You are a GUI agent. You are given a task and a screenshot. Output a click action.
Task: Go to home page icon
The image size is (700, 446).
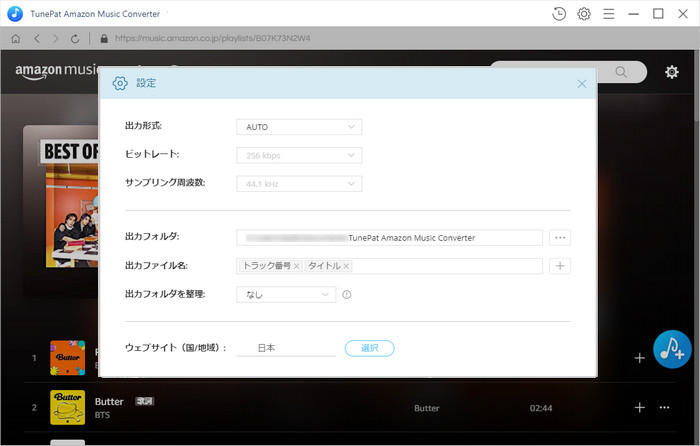click(x=16, y=39)
